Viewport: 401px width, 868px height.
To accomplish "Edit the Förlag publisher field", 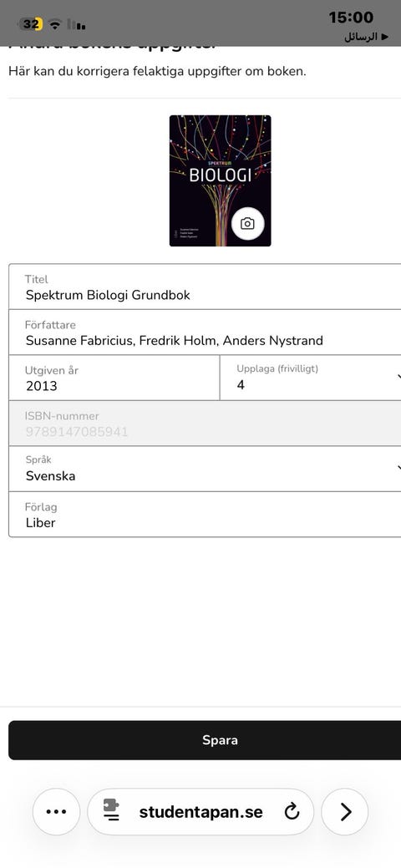I will [205, 515].
